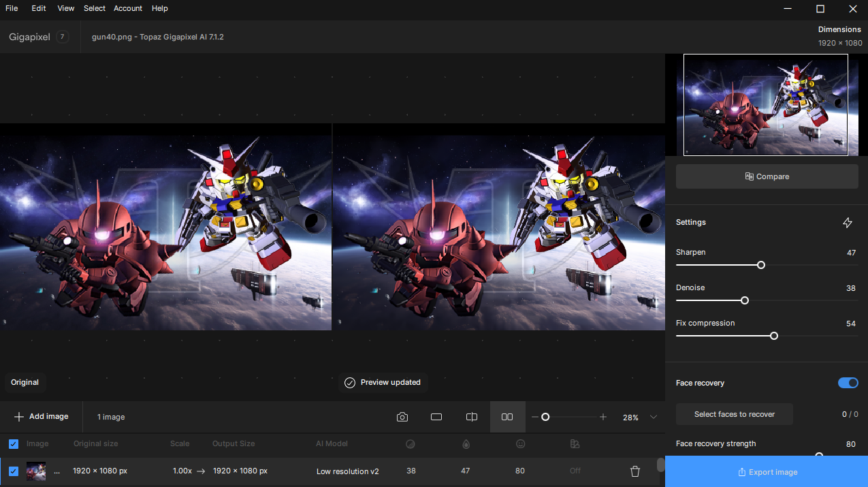Click the row's Off value
Image resolution: width=868 pixels, height=487 pixels.
[575, 471]
